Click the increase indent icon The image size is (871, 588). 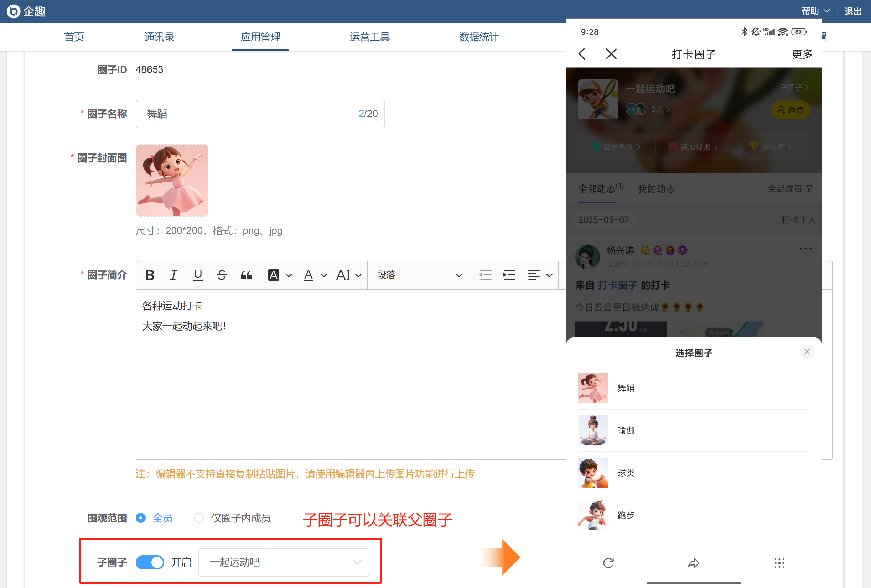509,275
